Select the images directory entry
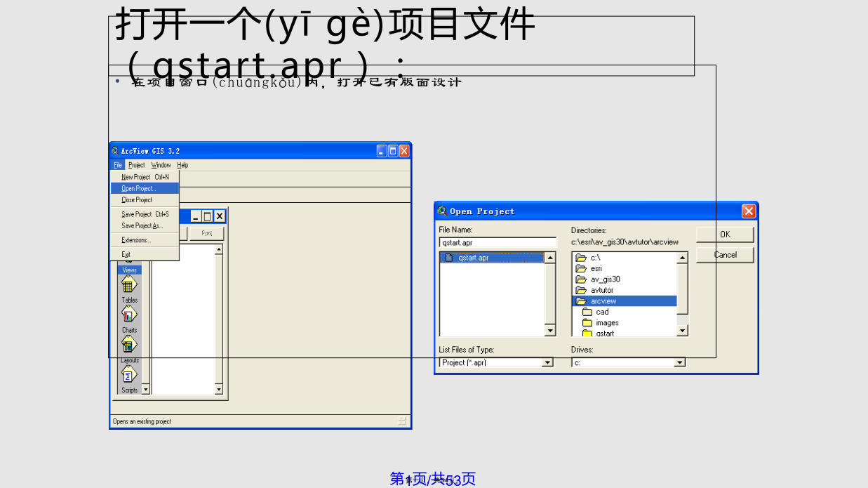The height and width of the screenshot is (488, 868). coord(625,323)
